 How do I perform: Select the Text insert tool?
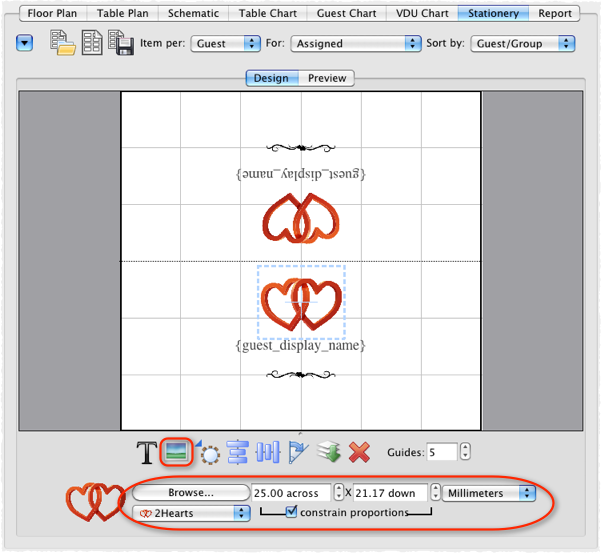147,453
